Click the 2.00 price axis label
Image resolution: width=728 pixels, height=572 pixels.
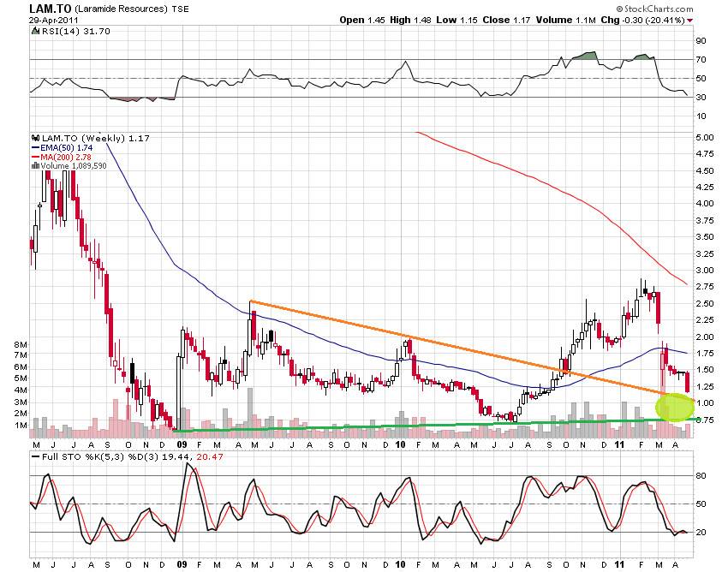(705, 337)
